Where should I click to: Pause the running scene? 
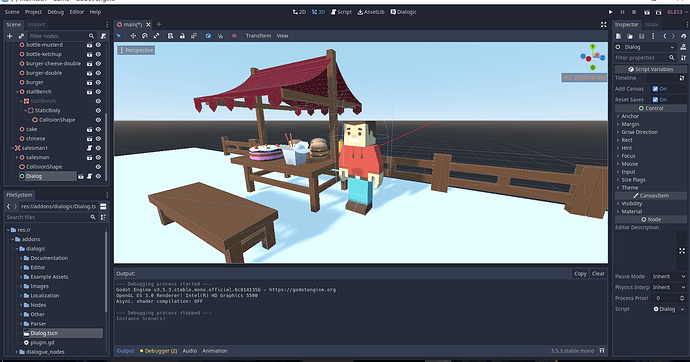pyautogui.click(x=622, y=12)
